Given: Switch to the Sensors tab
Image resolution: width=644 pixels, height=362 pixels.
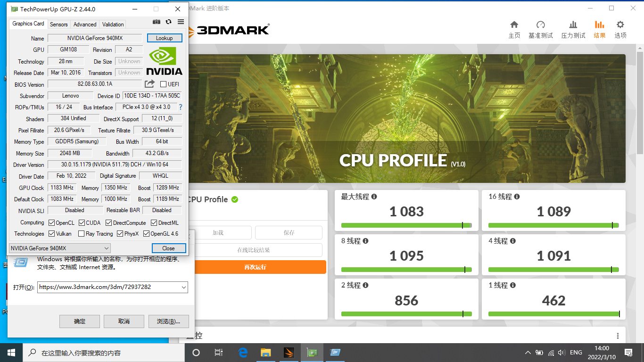Looking at the screenshot, I should click(x=59, y=24).
